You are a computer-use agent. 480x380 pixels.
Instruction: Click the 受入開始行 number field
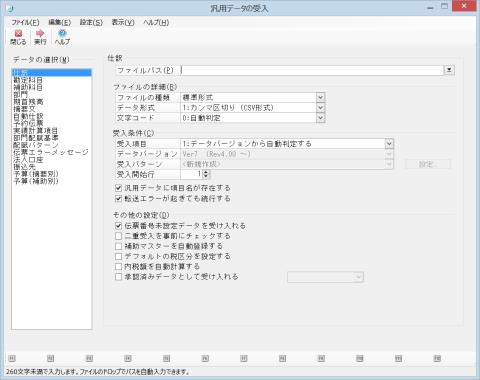pyautogui.click(x=192, y=174)
